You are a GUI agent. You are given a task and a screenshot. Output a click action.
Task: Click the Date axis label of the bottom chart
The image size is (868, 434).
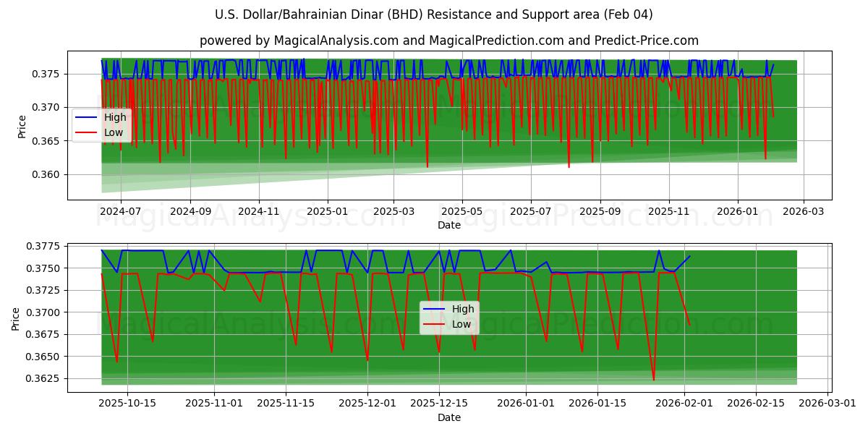[x=448, y=418]
